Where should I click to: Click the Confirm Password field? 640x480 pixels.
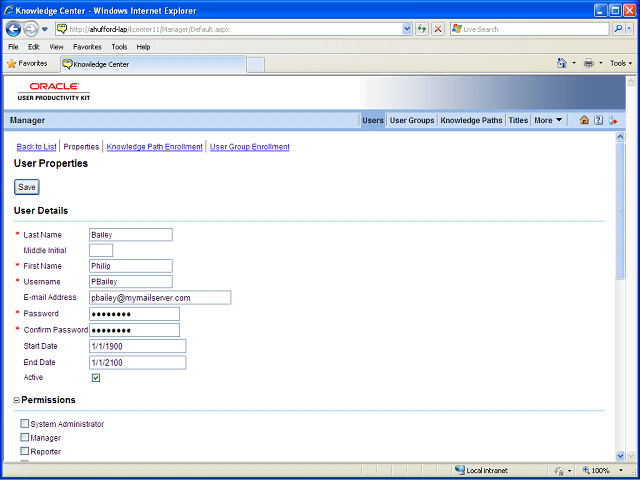click(x=134, y=330)
